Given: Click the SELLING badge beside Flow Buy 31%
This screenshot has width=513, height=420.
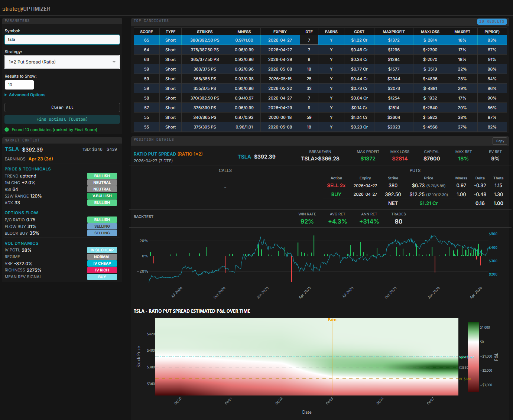Looking at the screenshot, I should (x=102, y=227).
